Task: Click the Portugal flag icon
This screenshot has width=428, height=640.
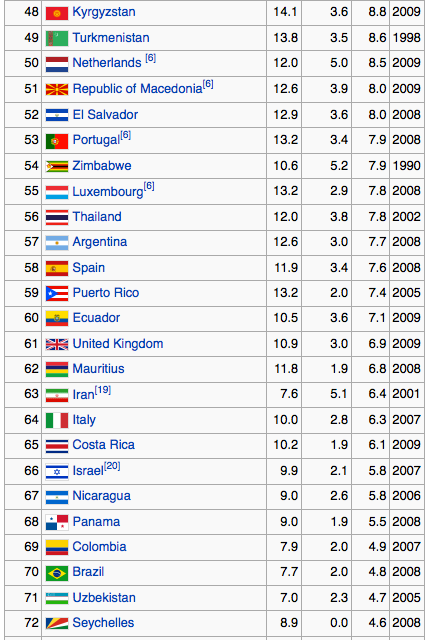Action: click(57, 141)
